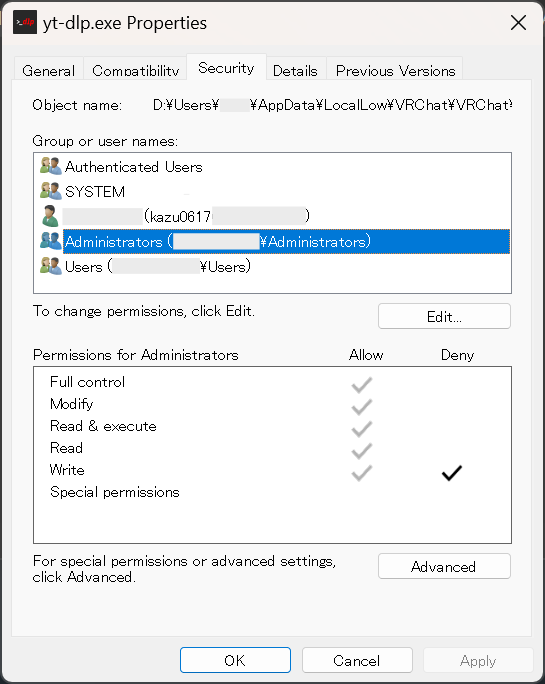This screenshot has width=545, height=684.
Task: Click the kazu0617 single user icon
Action: coord(50,216)
